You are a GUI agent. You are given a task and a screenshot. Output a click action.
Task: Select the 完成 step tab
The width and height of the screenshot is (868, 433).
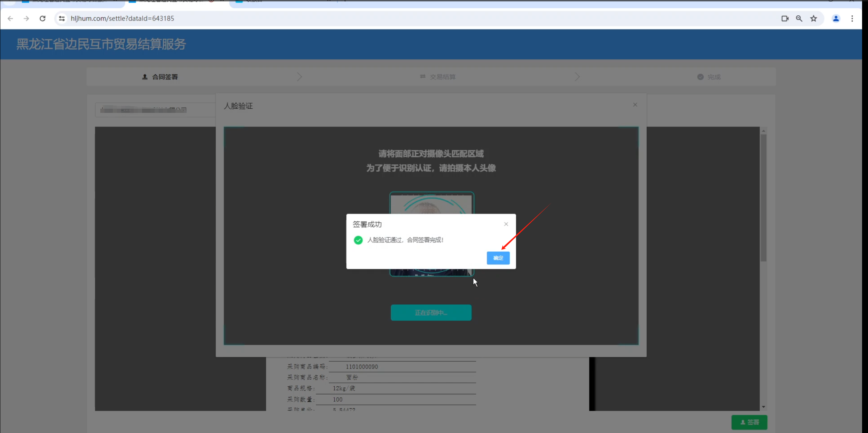[x=709, y=77]
